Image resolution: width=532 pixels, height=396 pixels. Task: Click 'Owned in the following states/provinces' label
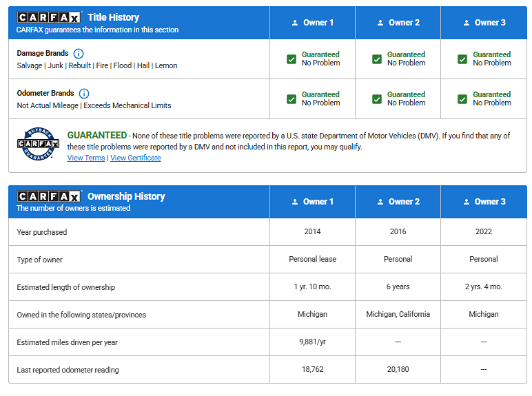coord(81,315)
